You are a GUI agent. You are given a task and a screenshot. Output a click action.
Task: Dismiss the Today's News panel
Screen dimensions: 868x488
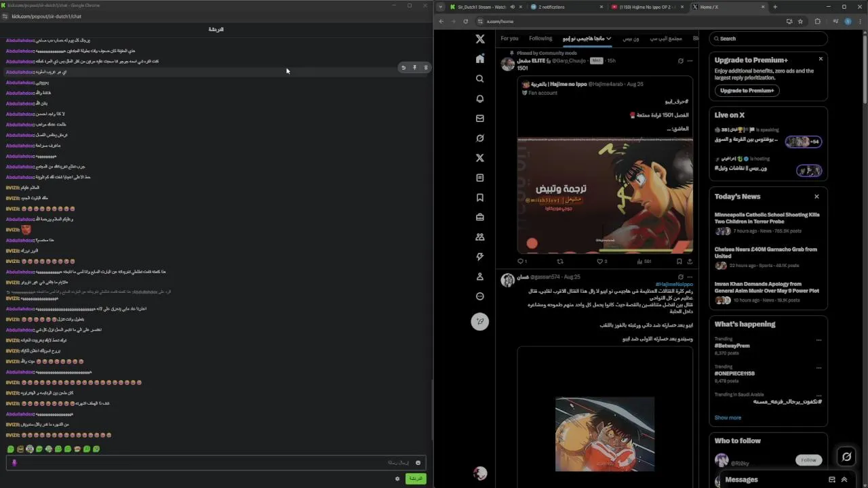pos(816,197)
